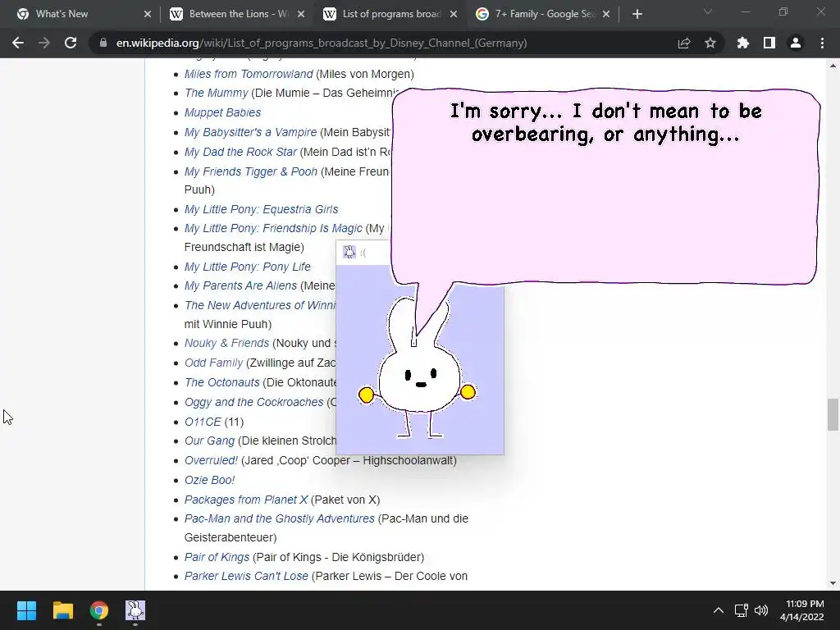Open the tab search dropdown arrow
840x630 pixels.
point(708,11)
